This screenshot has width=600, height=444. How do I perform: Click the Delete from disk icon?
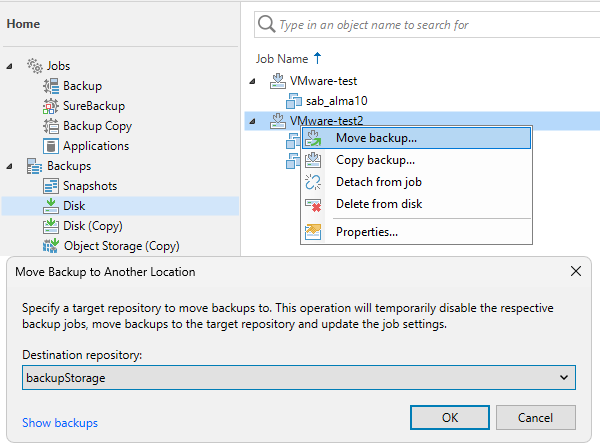point(313,204)
